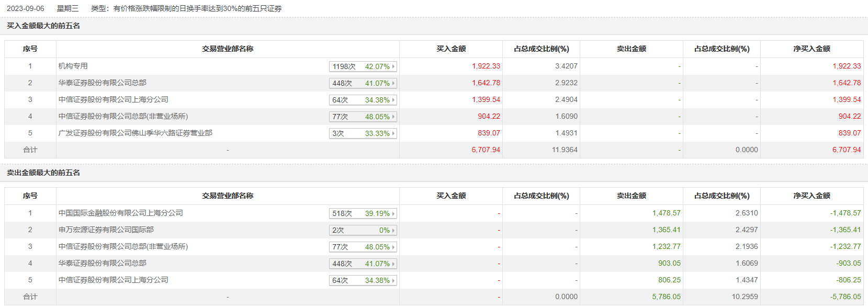The image size is (868, 308).
Task: Select the ratio value 2.4904
Action: point(567,99)
